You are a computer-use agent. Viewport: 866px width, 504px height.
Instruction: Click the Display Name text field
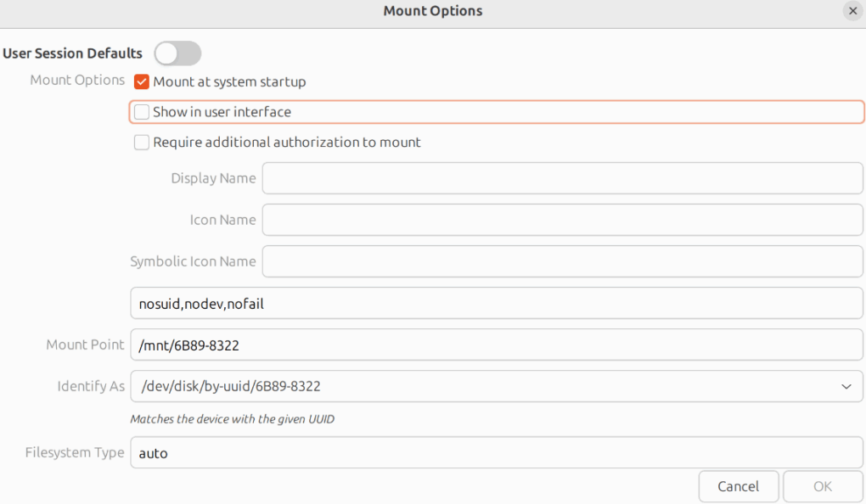click(562, 178)
